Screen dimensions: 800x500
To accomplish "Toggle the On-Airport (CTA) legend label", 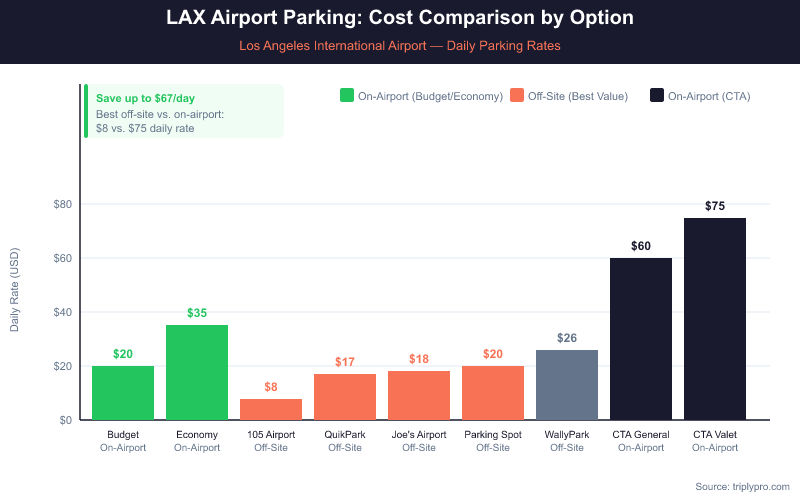I will coord(709,96).
